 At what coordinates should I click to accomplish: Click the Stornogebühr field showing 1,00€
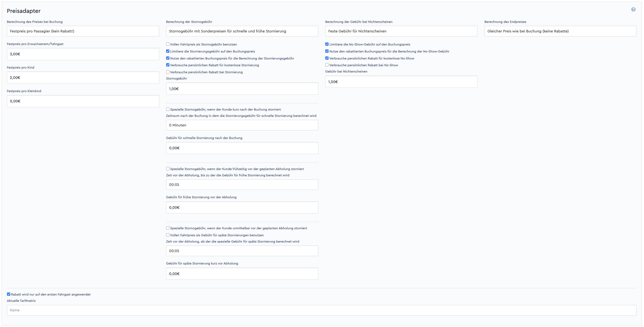(x=242, y=89)
